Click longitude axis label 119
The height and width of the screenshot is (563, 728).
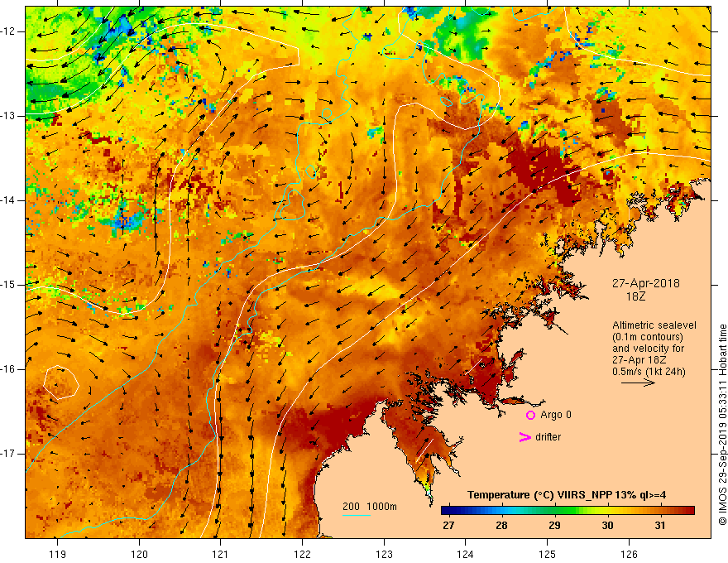pos(58,554)
